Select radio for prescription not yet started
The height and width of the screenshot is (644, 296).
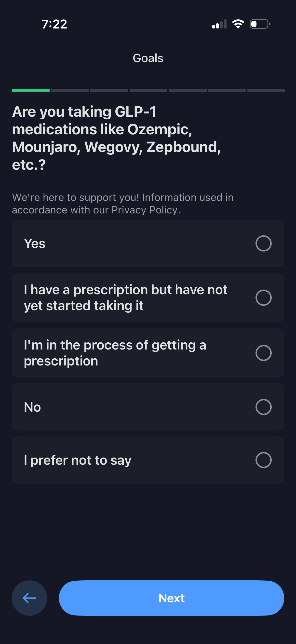click(263, 297)
